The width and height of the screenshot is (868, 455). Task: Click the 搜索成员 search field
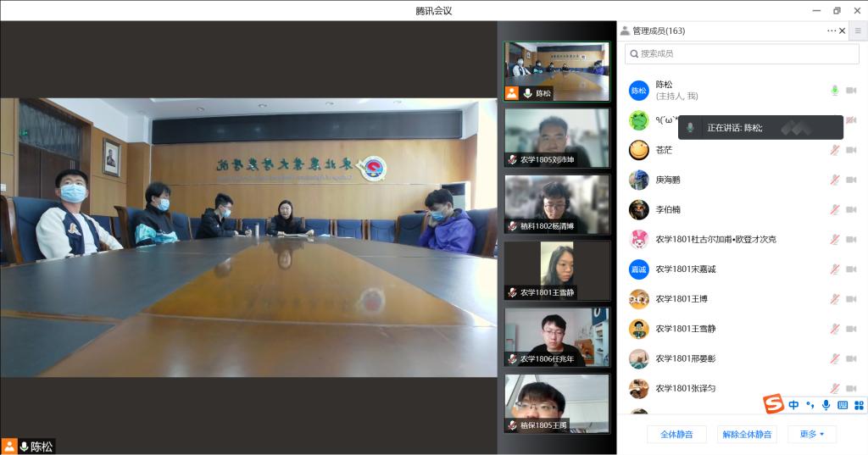coord(742,53)
